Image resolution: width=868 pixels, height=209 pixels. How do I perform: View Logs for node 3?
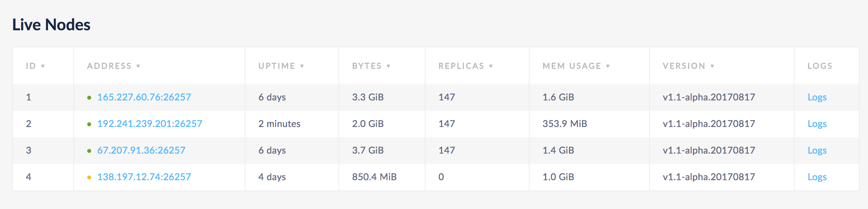point(817,150)
